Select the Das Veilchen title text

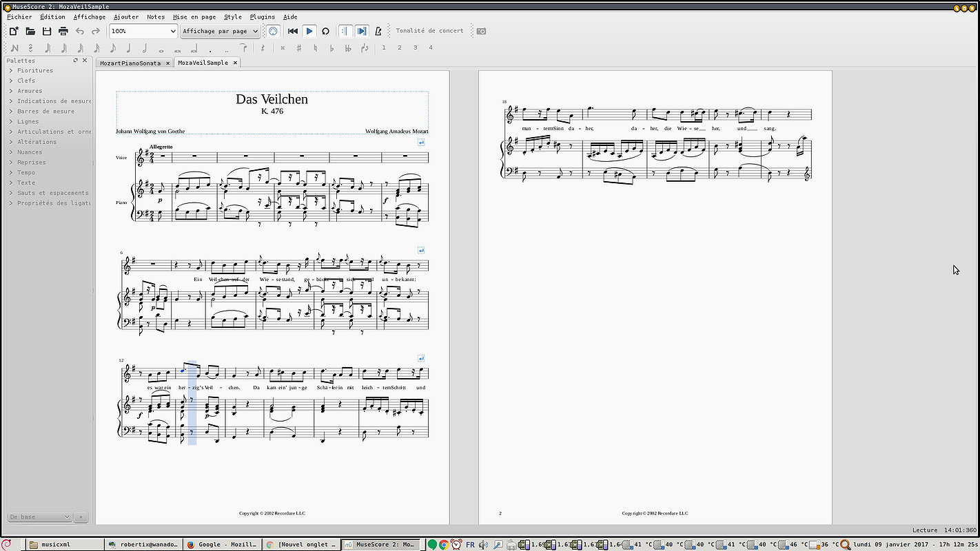pyautogui.click(x=272, y=99)
